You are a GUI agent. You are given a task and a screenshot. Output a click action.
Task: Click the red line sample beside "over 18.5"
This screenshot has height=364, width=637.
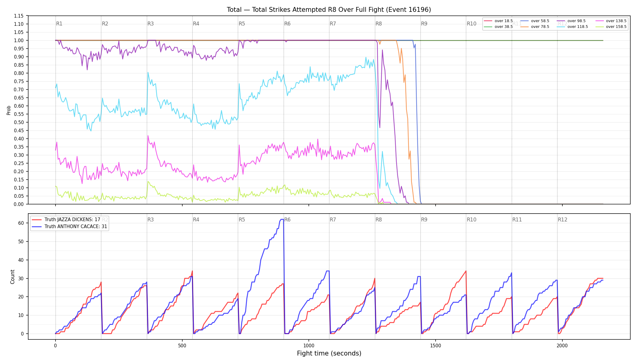pos(488,21)
